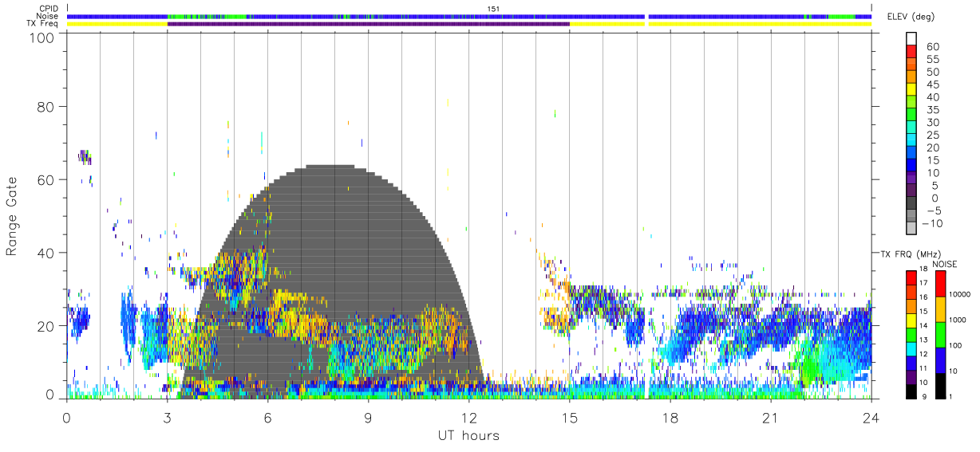Click the 'UT hours' x-axis label

coord(468,435)
